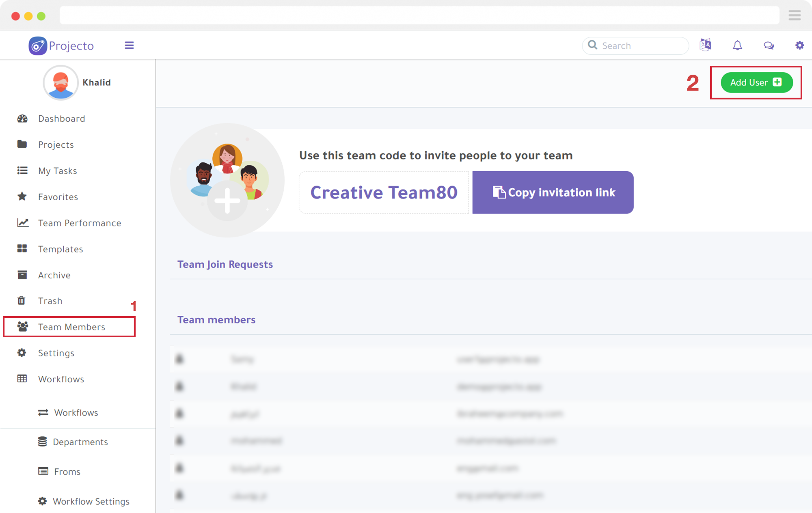
Task: Open Workflows submenu item
Action: coord(76,412)
